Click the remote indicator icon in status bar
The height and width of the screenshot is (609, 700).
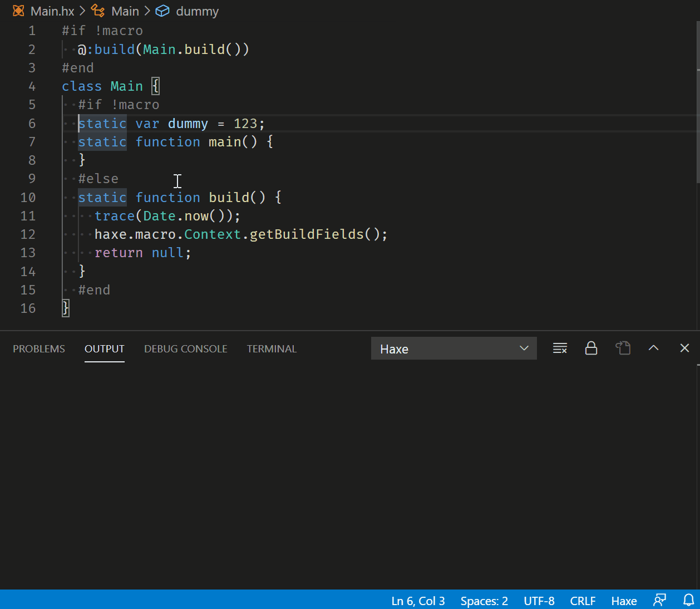[x=659, y=601]
